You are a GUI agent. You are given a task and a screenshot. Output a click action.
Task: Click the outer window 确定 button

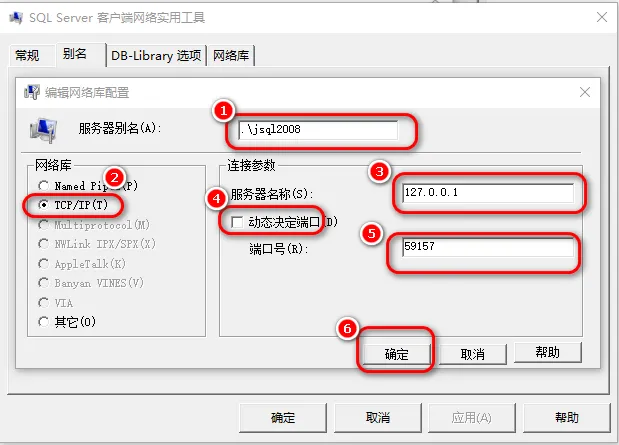(283, 418)
